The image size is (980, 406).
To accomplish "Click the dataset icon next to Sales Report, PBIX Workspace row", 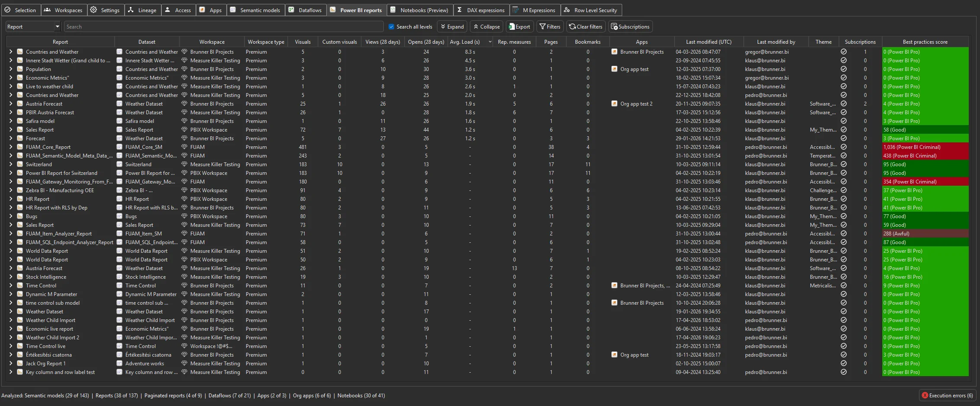I will 119,130.
